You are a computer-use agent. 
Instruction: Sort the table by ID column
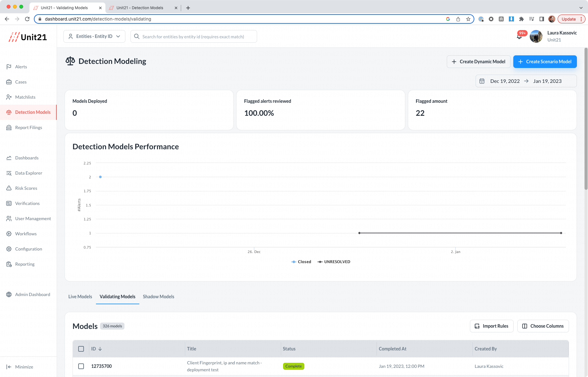97,349
